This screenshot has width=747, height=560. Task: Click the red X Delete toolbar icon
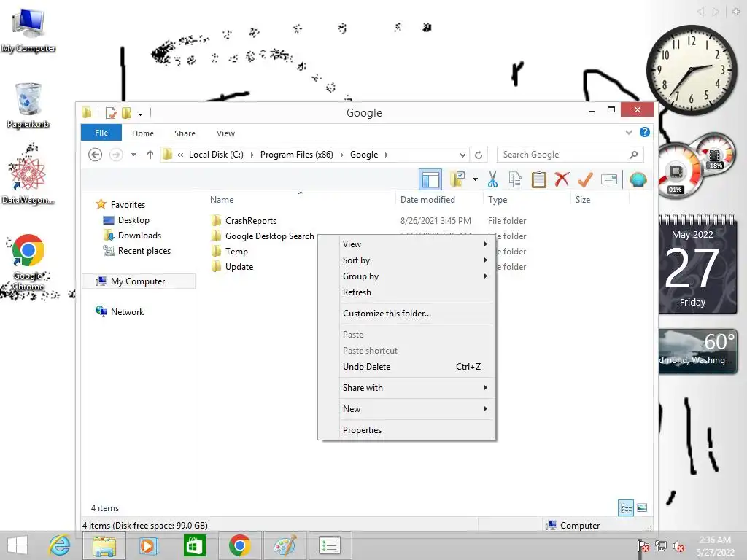click(562, 179)
